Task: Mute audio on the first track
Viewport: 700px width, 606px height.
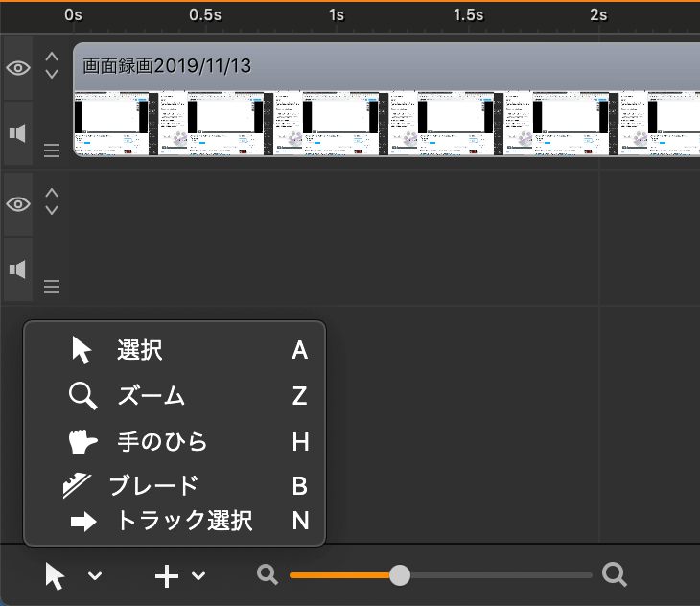Action: click(18, 133)
